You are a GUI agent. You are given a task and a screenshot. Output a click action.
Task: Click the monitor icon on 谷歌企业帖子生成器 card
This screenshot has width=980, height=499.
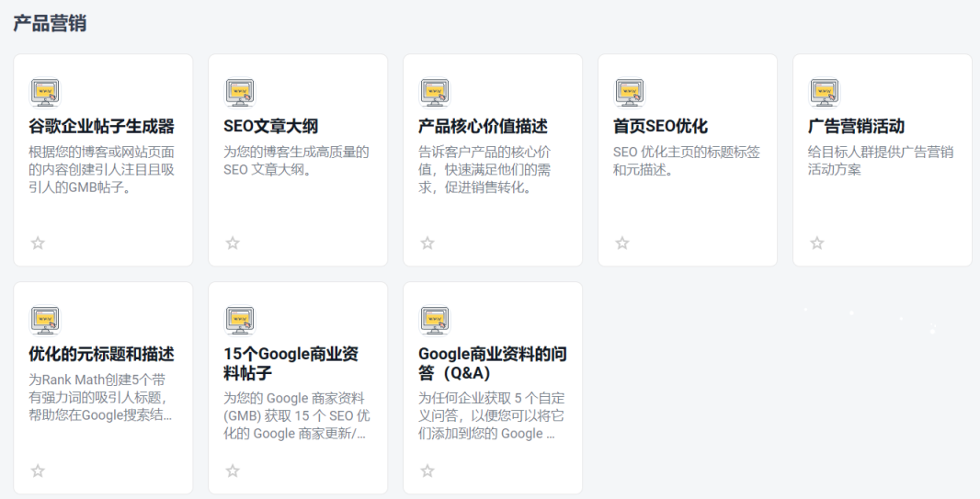(x=45, y=92)
